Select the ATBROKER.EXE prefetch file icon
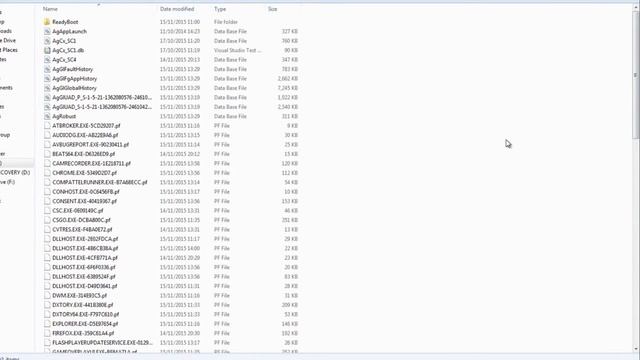The height and width of the screenshot is (360, 640). [47, 126]
